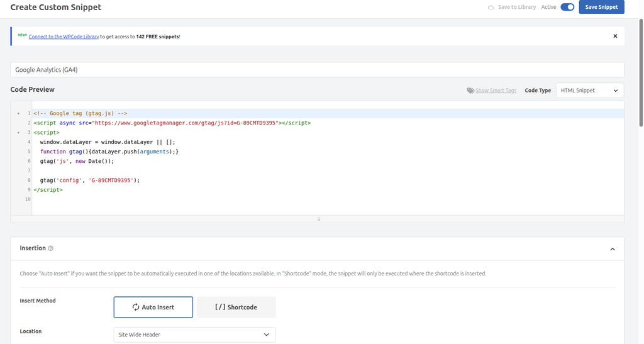Screen dimensions: 644x344
Task: Dismiss the WPCode Library notice
Action: pyautogui.click(x=615, y=36)
